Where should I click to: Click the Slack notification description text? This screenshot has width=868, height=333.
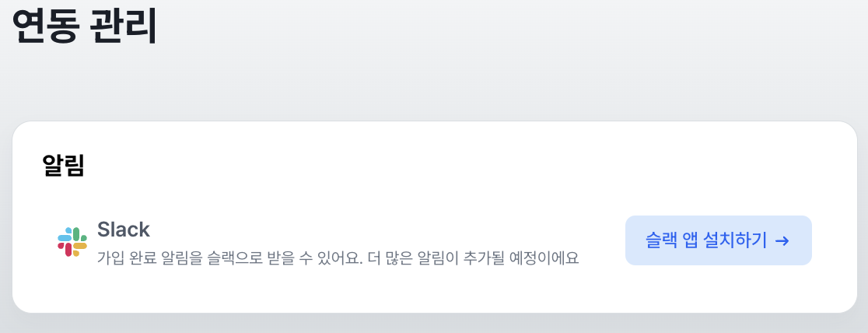click(x=338, y=258)
